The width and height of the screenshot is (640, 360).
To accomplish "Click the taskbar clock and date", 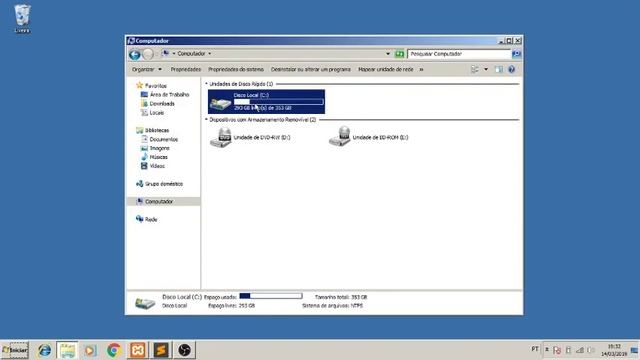I will [x=614, y=350].
